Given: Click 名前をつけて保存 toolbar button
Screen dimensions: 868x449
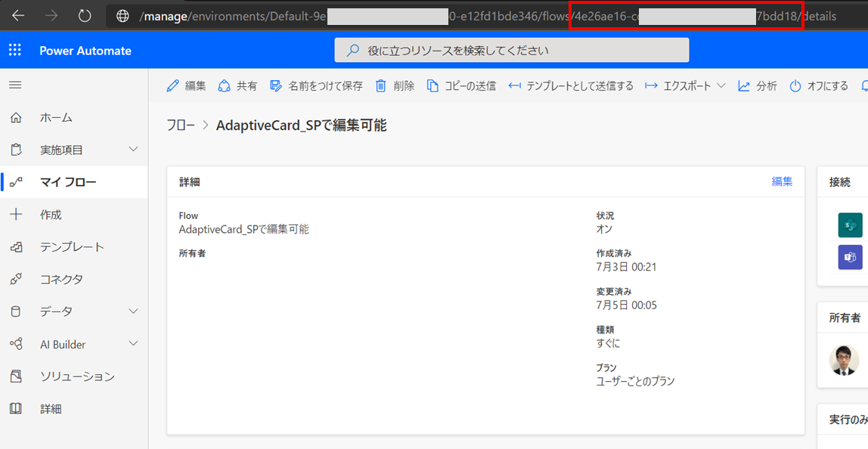Looking at the screenshot, I should coord(315,86).
